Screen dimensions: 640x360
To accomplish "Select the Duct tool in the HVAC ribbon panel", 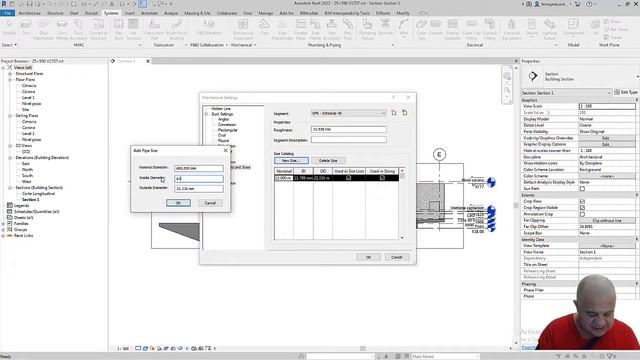I will pos(26,29).
